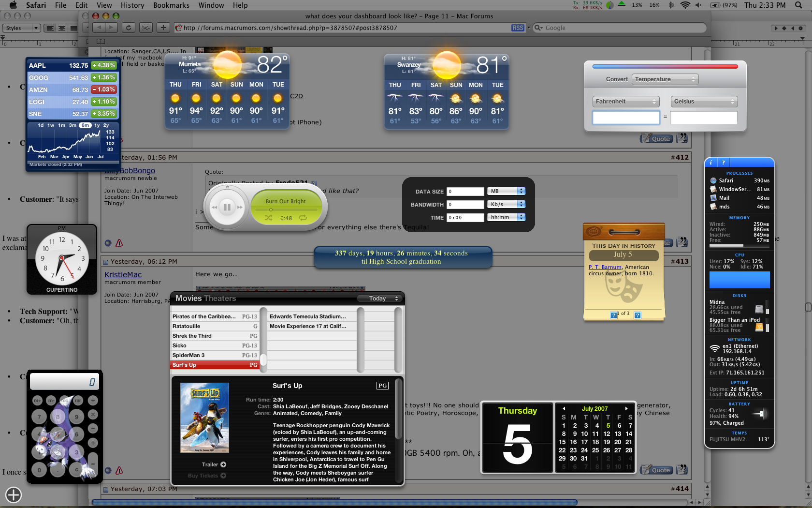This screenshot has width=812, height=508.
Task: Open the Fahrenheit unit dropdown
Action: tap(626, 101)
